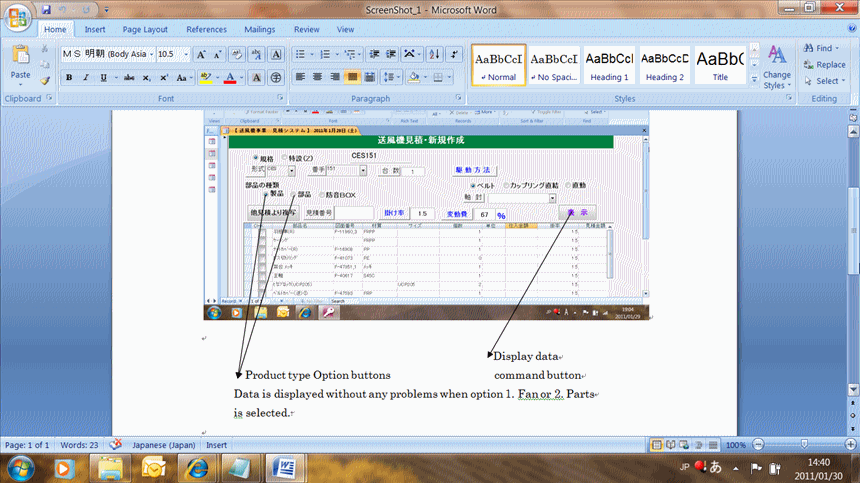
Task: Align text left
Action: 300,77
